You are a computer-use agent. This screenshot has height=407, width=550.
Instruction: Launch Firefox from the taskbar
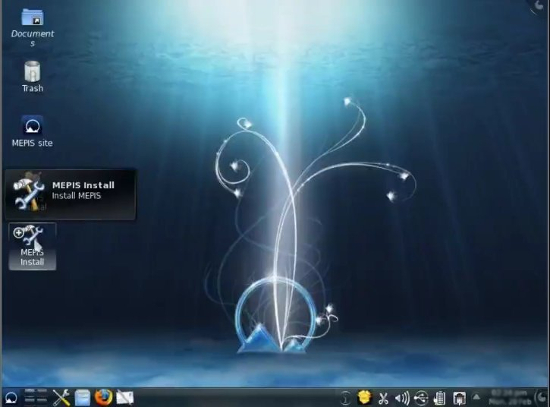[103, 398]
